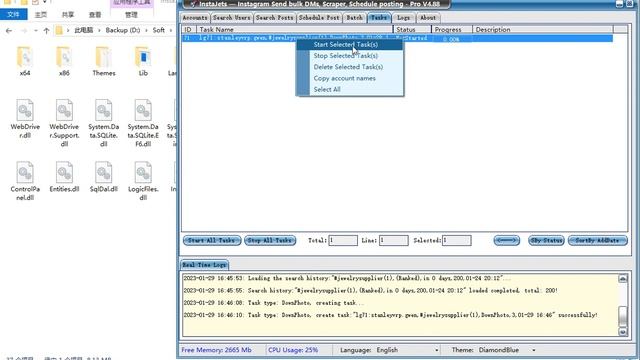Switch to the Tasks tab

pyautogui.click(x=379, y=18)
